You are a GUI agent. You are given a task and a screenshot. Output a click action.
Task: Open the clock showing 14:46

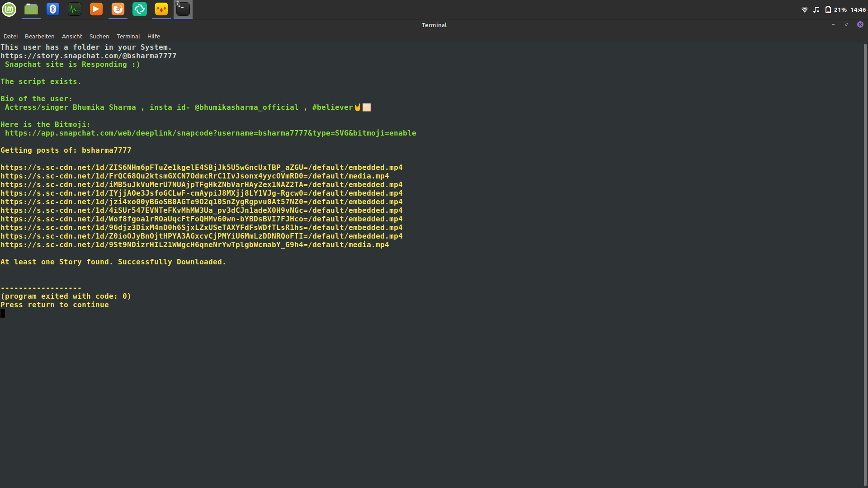(x=858, y=9)
